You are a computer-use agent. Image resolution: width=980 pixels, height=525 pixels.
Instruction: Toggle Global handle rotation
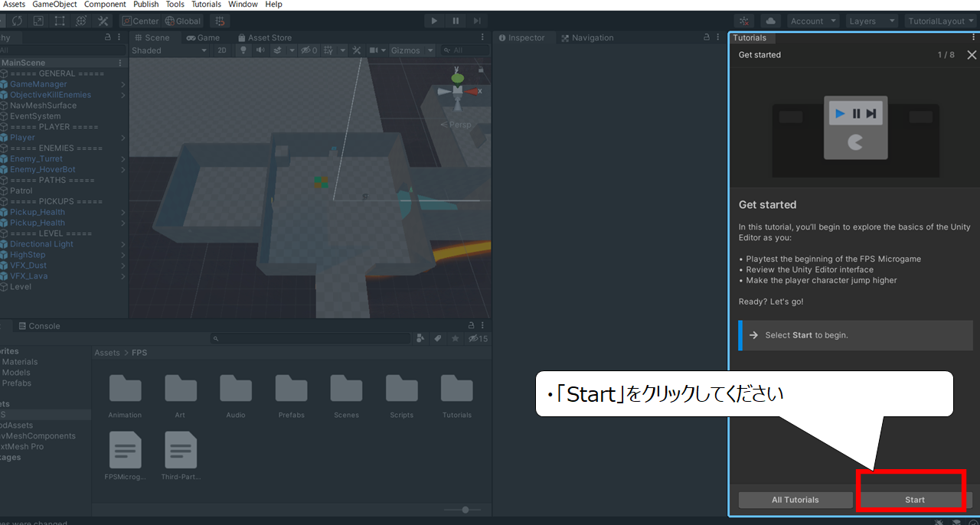[x=183, y=21]
